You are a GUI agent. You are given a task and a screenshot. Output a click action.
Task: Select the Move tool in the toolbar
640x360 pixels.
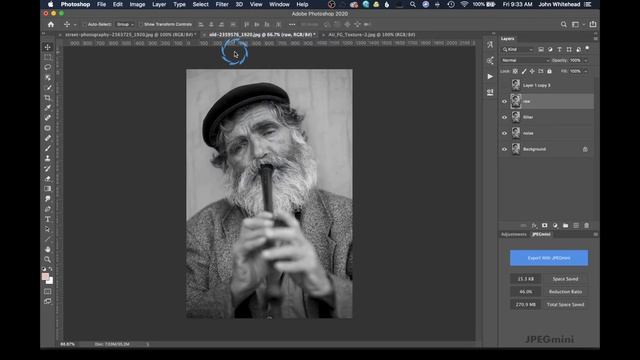tap(48, 47)
